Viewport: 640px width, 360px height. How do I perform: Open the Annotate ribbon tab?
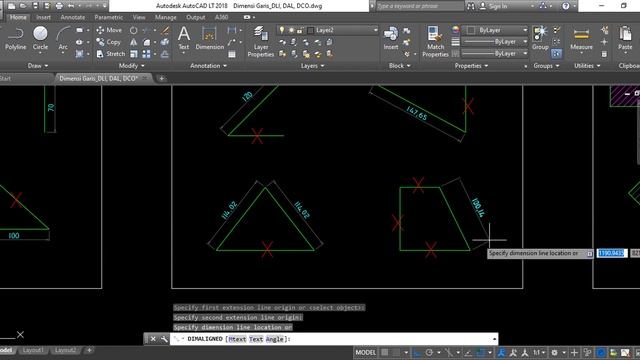coord(73,17)
